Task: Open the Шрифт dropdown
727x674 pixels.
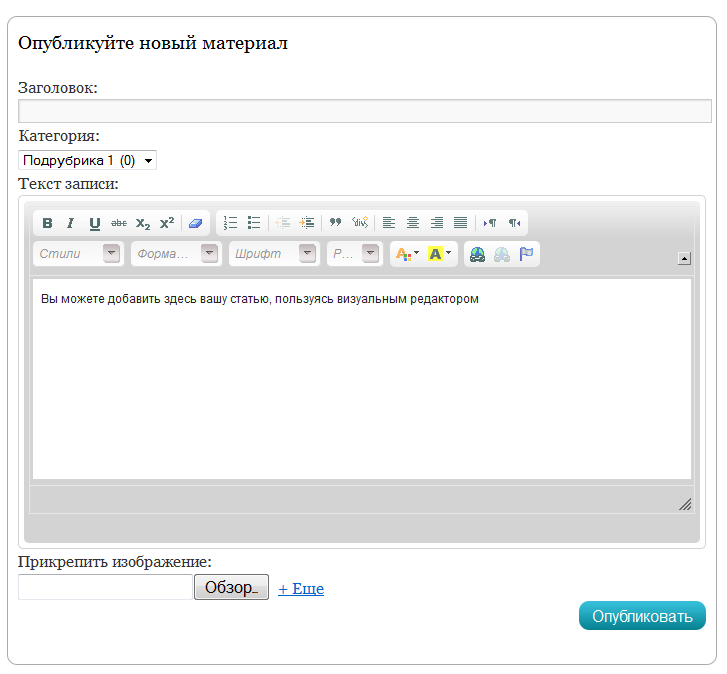Action: tap(274, 254)
